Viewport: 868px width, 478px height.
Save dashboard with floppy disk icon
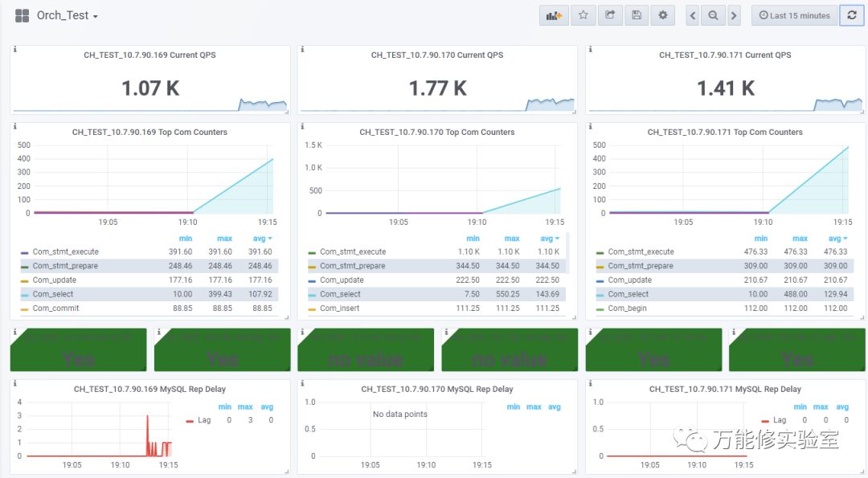[637, 15]
